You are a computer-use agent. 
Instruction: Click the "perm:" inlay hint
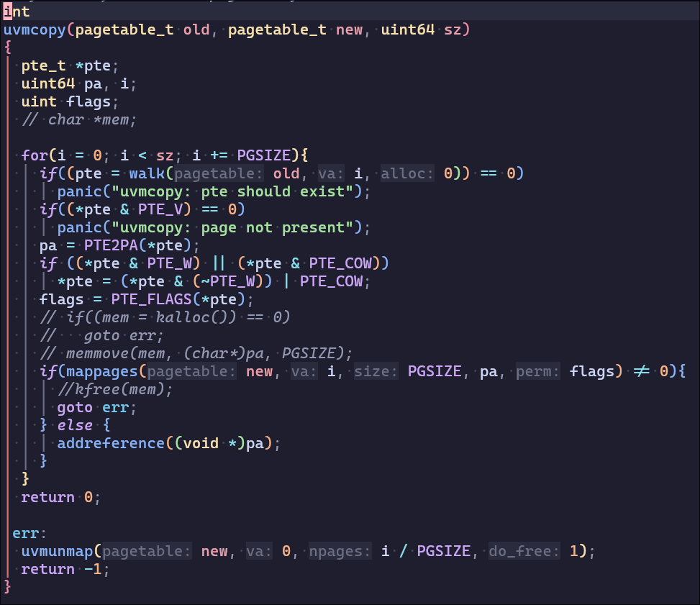point(539,371)
